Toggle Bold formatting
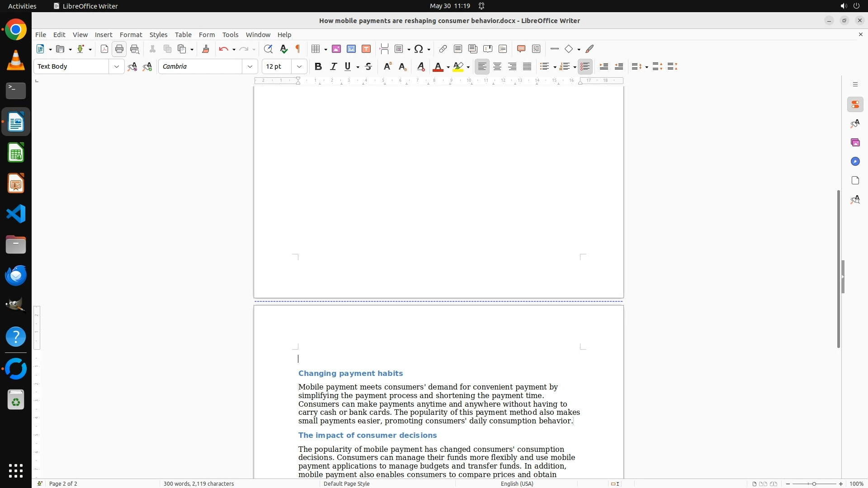This screenshot has width=868, height=488. point(318,66)
